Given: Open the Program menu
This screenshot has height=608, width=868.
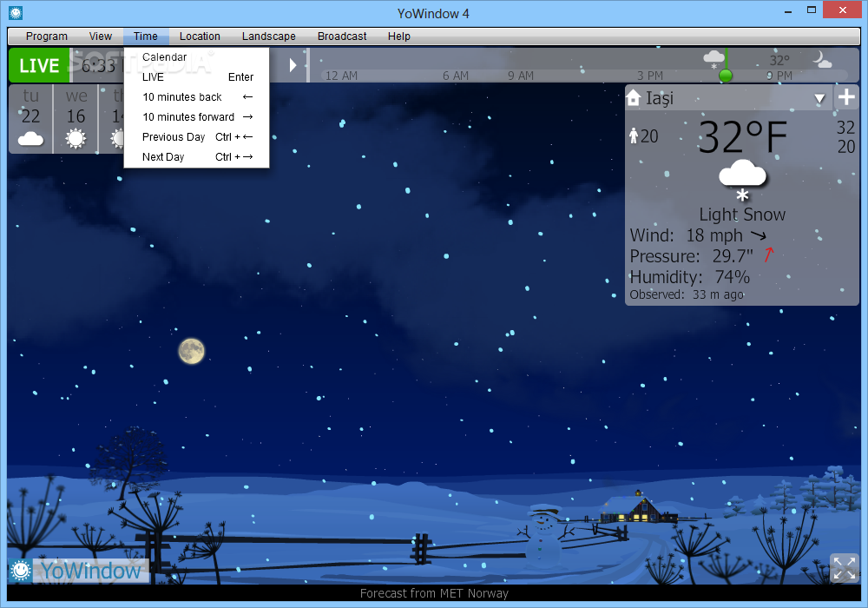Looking at the screenshot, I should 47,36.
